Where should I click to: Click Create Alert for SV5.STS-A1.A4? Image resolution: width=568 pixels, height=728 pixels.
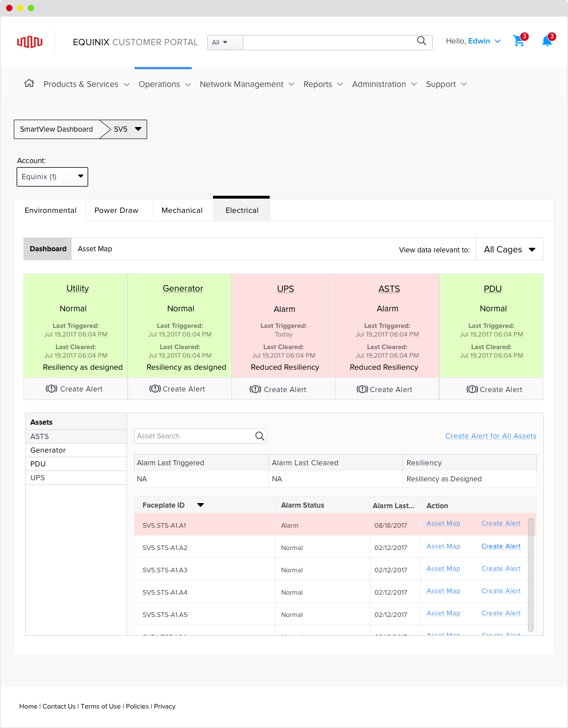(501, 591)
